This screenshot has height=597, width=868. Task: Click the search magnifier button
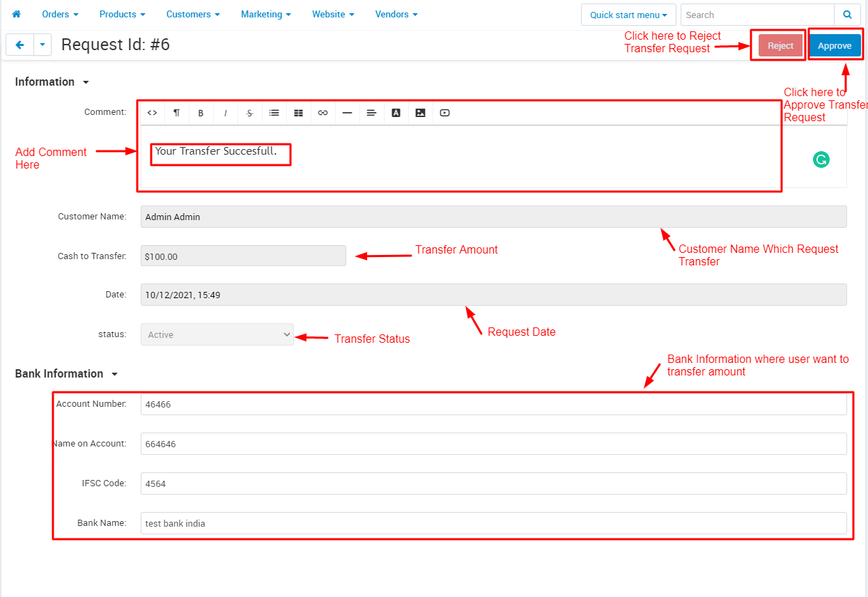click(847, 15)
